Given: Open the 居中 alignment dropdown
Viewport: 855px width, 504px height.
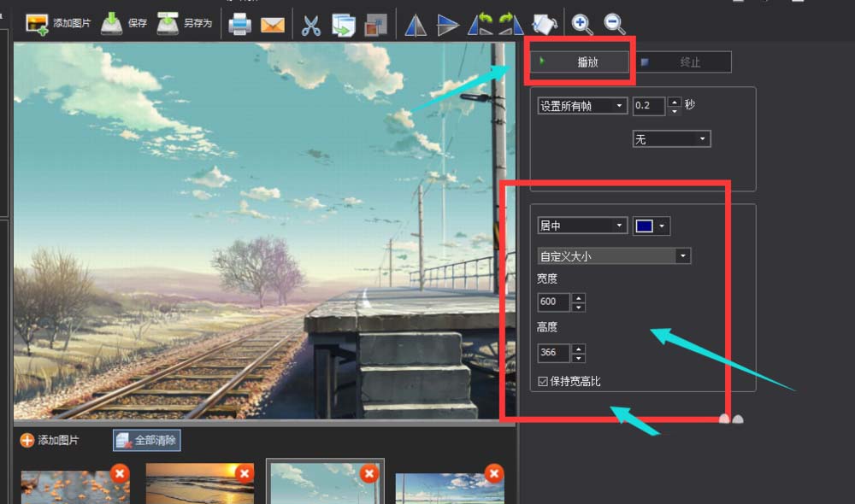Looking at the screenshot, I should pos(581,226).
